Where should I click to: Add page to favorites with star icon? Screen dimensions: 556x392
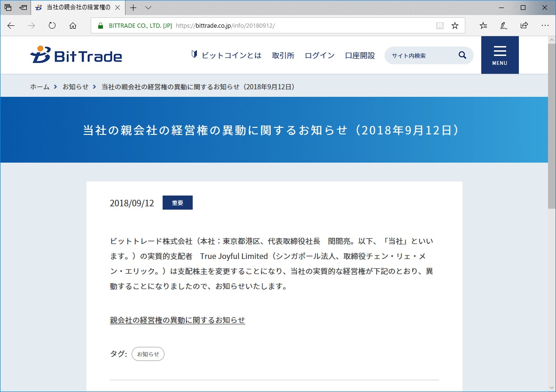point(454,25)
